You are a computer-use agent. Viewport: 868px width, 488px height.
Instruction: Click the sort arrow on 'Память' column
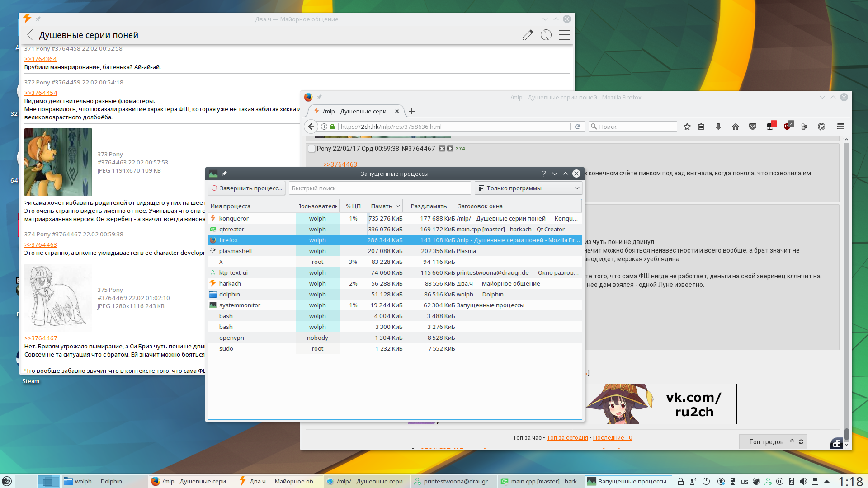[x=398, y=206]
